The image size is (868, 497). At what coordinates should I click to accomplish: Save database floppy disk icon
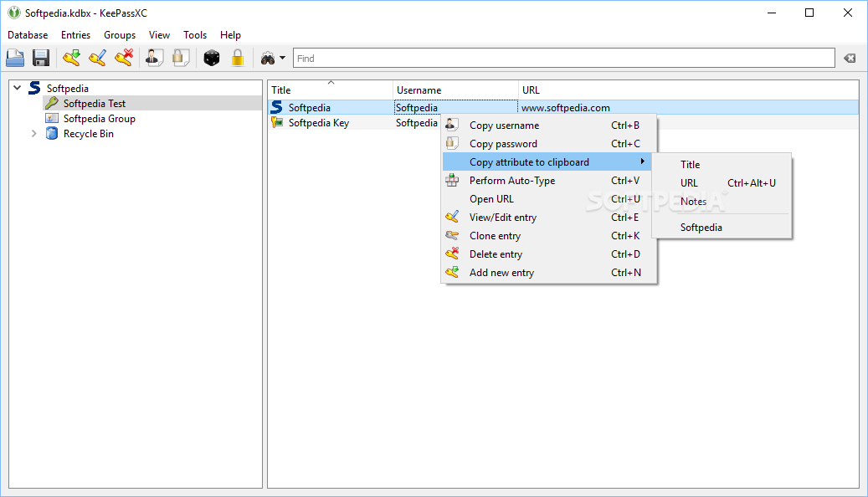pyautogui.click(x=41, y=58)
